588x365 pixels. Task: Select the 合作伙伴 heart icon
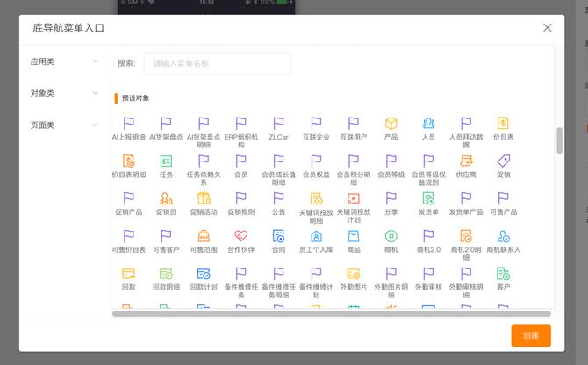240,236
